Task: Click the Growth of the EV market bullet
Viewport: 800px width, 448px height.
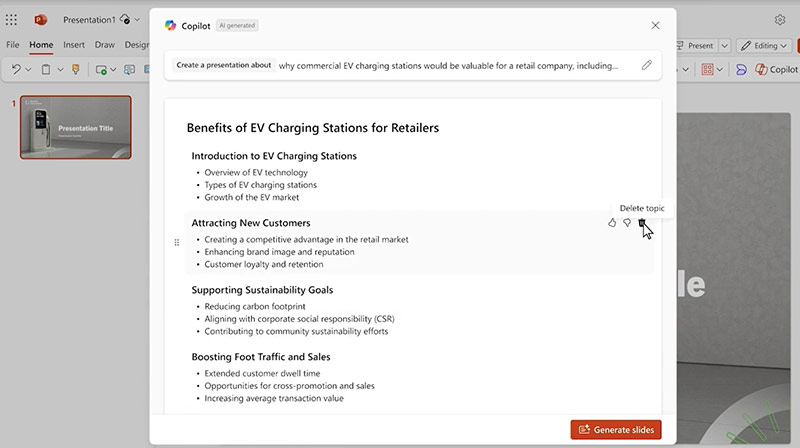Action: [252, 197]
